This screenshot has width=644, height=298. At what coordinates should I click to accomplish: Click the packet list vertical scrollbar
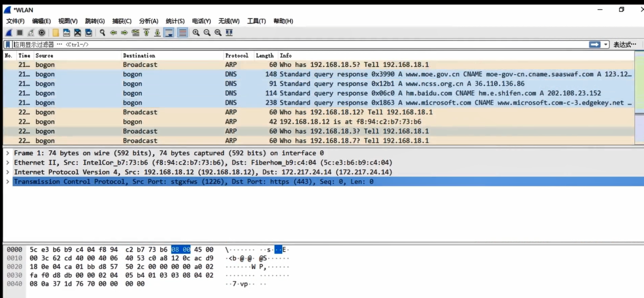[639, 98]
